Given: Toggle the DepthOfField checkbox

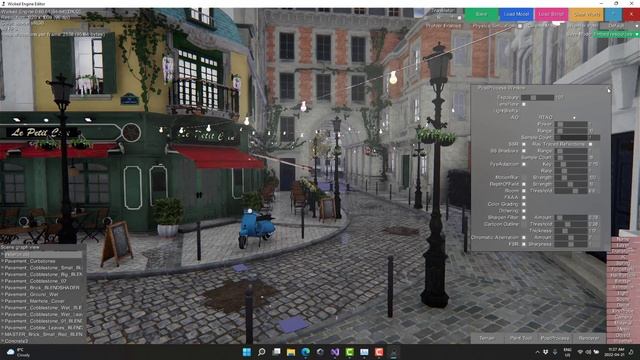Looking at the screenshot, I should click(x=524, y=184).
